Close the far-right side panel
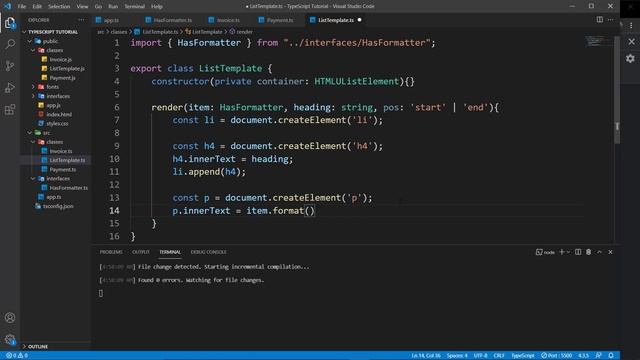 tap(631, 42)
